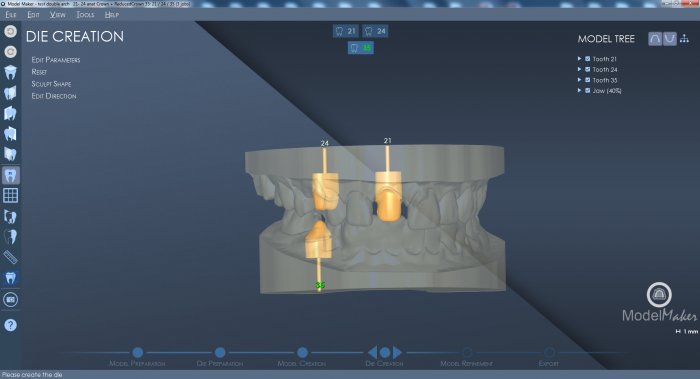
Task: Select the grid view icon
Action: click(x=10, y=196)
